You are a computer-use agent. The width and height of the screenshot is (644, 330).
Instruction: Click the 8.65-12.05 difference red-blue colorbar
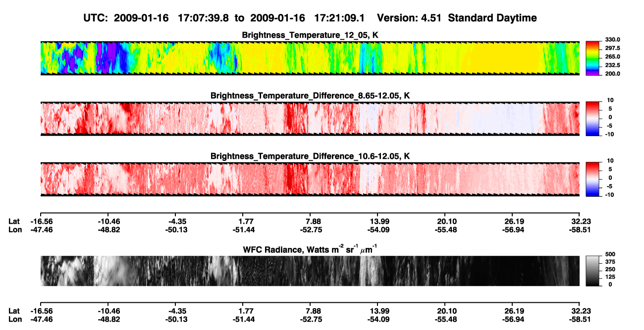[x=592, y=118]
